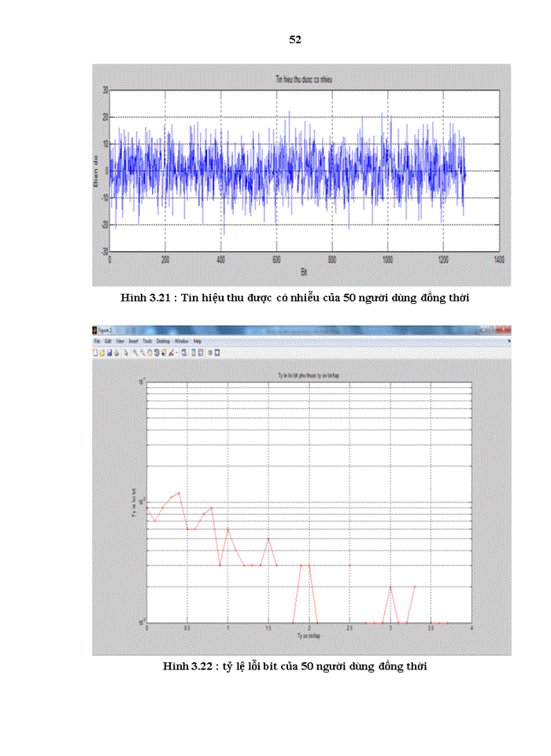Open the Help menu
The image size is (551, 756).
198,341
